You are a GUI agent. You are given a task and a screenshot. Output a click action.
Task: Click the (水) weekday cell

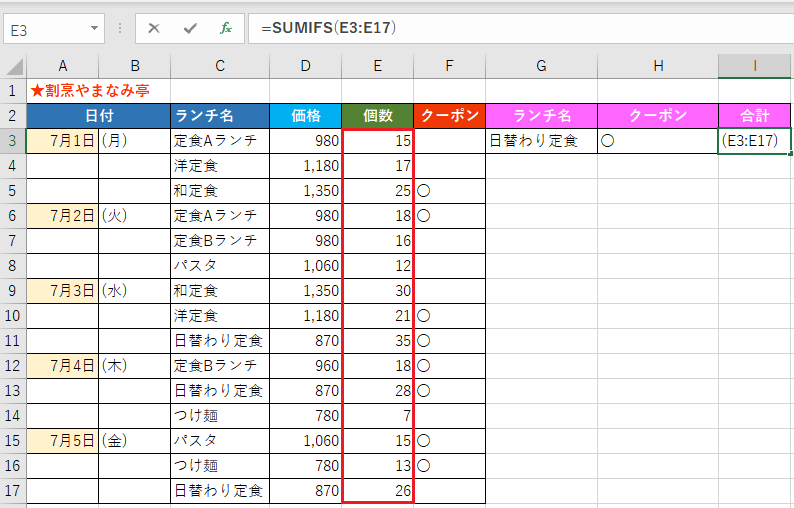[135, 291]
